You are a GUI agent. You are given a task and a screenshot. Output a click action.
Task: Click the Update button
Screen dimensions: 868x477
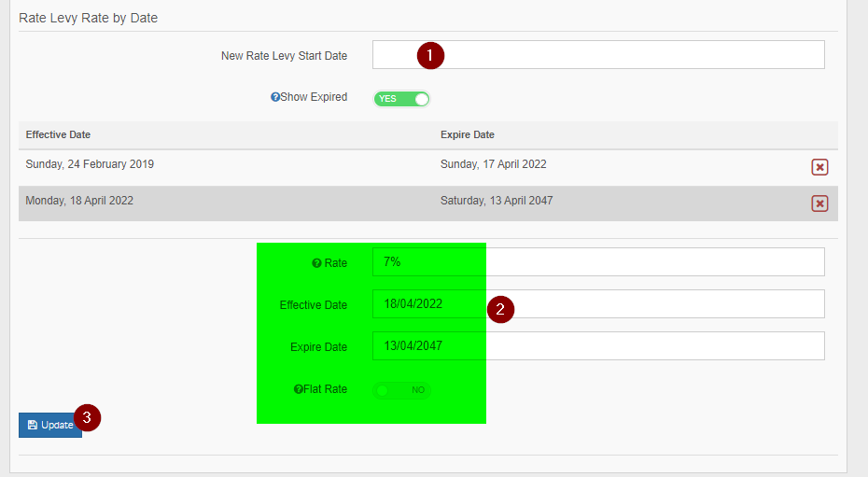[50, 425]
